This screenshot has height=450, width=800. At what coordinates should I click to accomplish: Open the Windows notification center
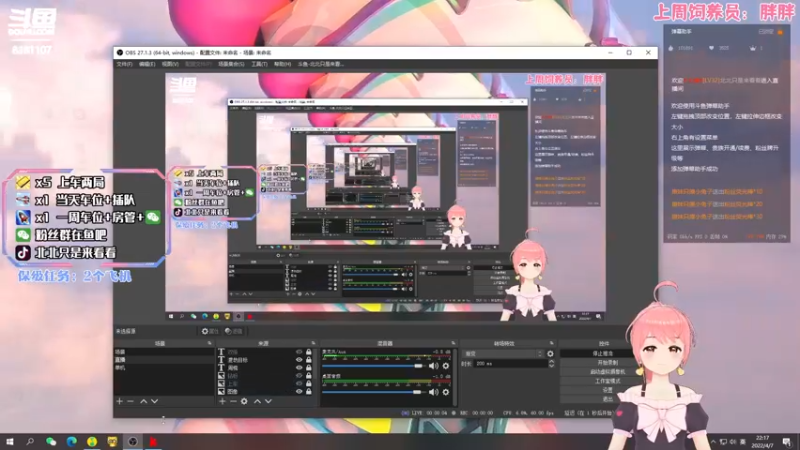tap(787, 442)
